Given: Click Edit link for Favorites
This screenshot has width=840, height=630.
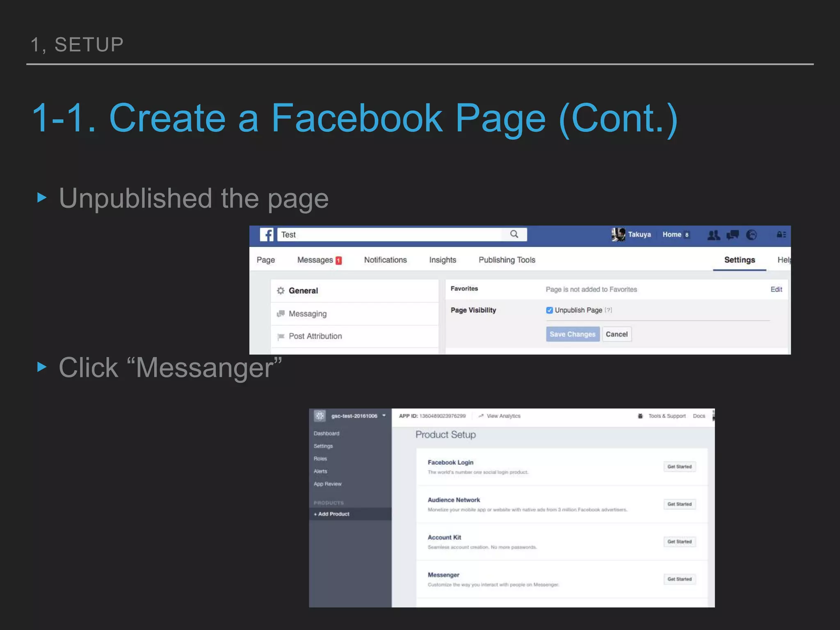Looking at the screenshot, I should pos(776,290).
